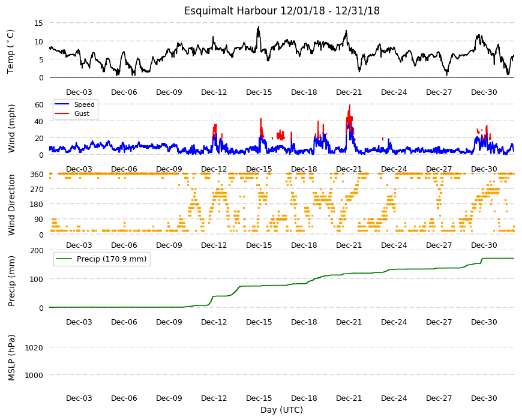Click the blue Speed legend line

point(62,104)
